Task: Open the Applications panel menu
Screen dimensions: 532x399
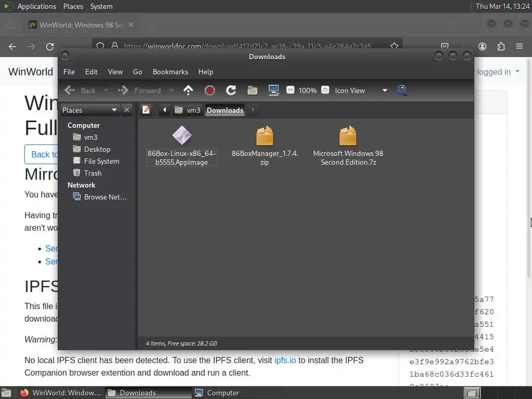Action: [x=37, y=6]
